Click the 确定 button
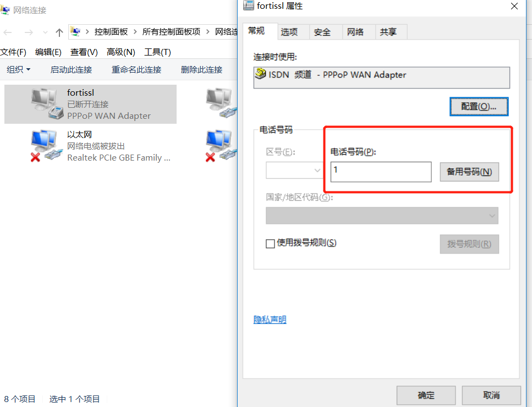Viewport: 532px width, 407px height. point(426,395)
